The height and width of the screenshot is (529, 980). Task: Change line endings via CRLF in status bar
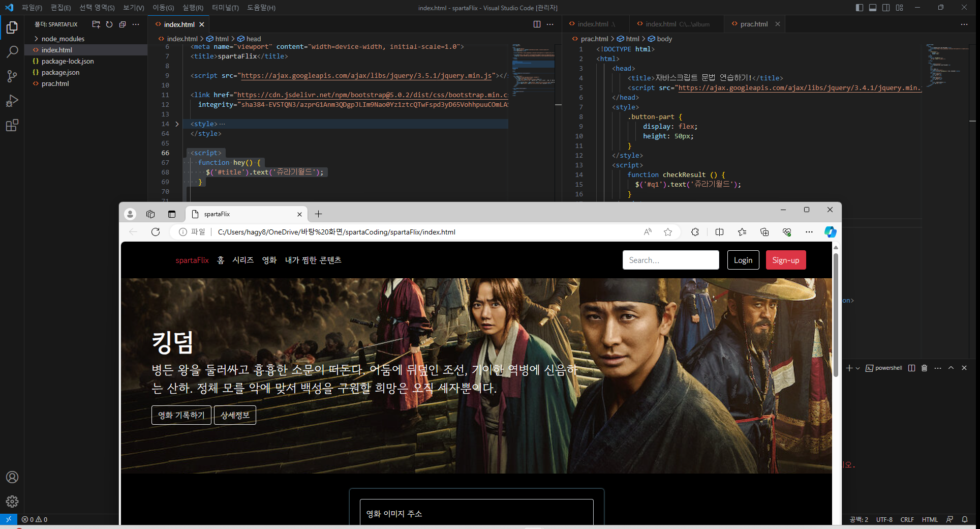[x=907, y=519]
